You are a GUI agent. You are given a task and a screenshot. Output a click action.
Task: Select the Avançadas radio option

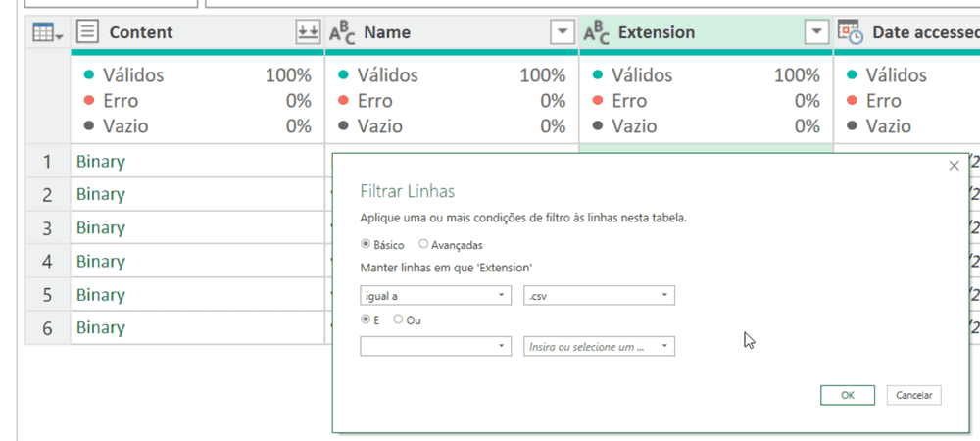tap(423, 244)
